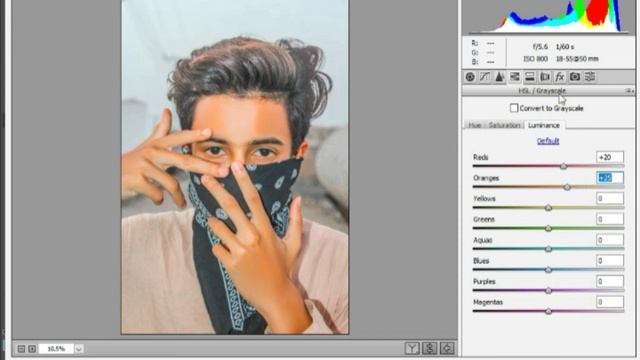Open the HSL panel flyout menu

630,91
